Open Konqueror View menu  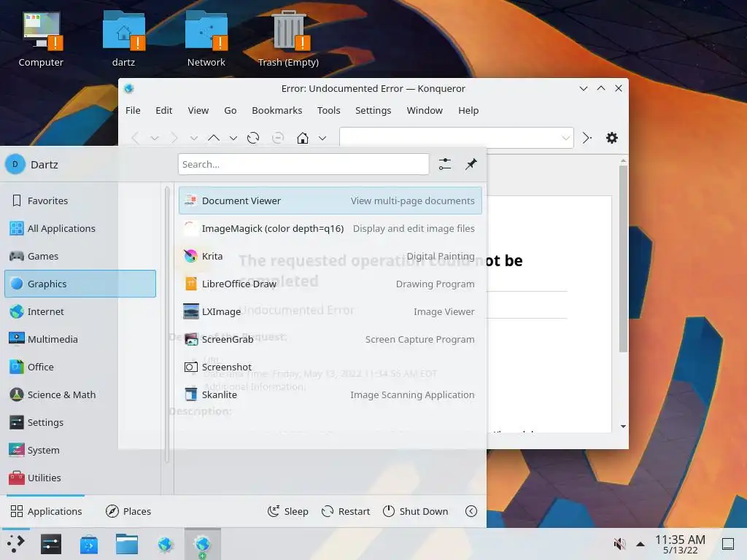[x=198, y=111]
